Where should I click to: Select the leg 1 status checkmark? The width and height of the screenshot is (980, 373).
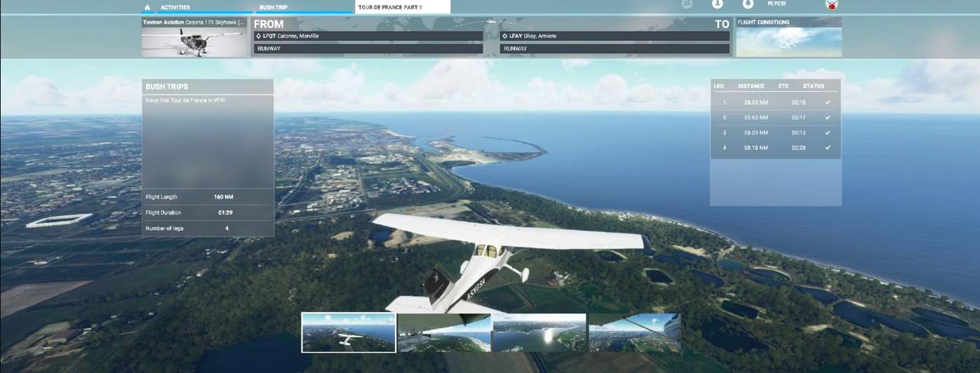coord(828,102)
